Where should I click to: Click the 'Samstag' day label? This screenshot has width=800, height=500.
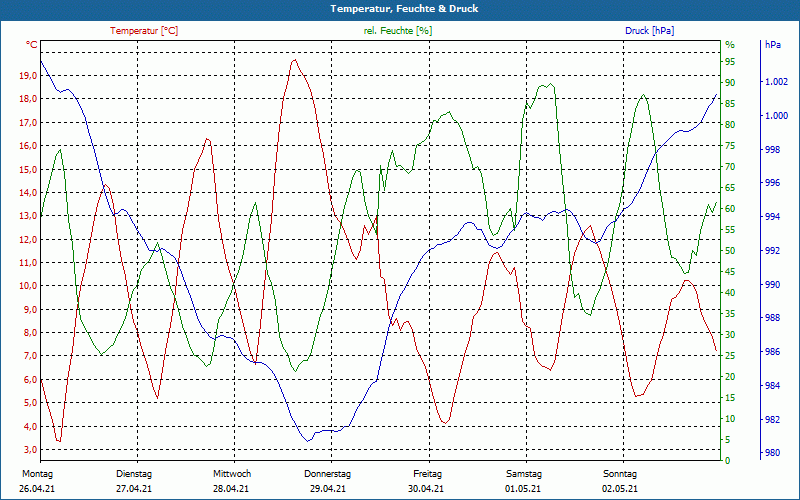click(x=524, y=474)
